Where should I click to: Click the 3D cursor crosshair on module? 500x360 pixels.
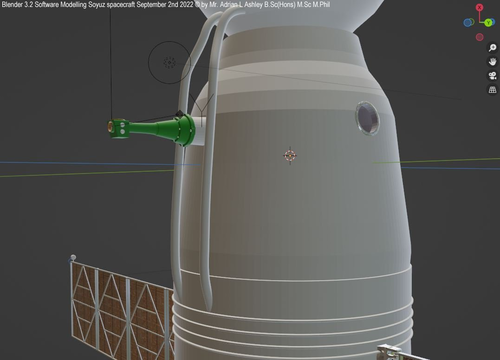tap(290, 155)
